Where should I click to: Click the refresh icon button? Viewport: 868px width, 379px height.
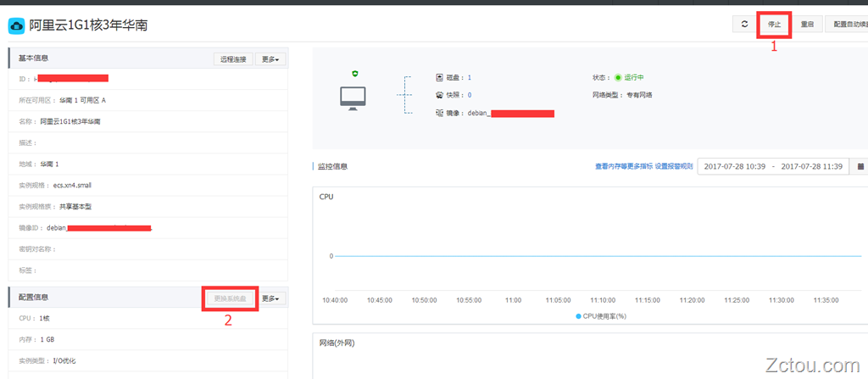click(x=744, y=25)
